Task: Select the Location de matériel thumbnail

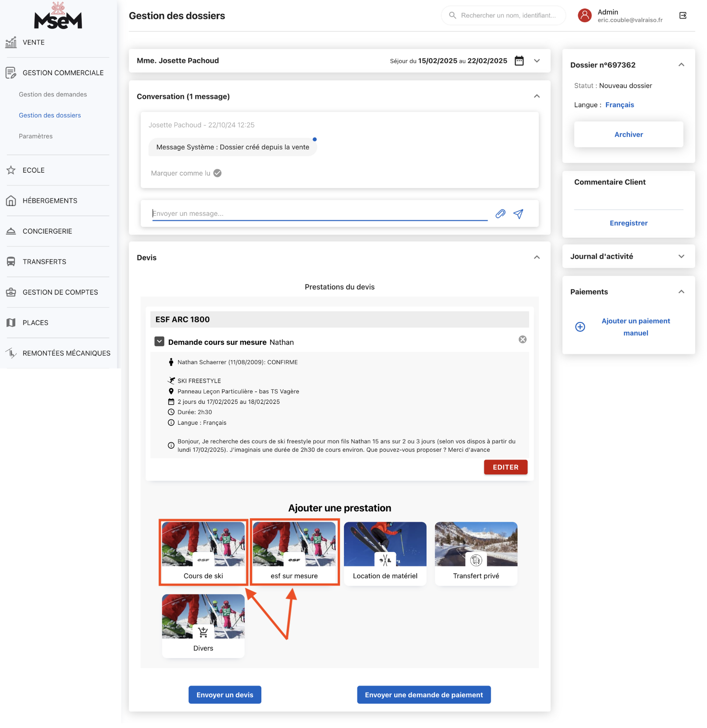Action: tap(385, 553)
